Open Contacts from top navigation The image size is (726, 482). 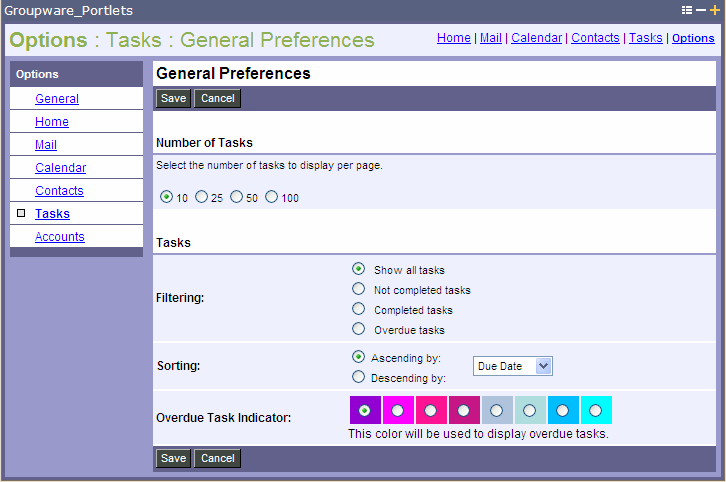[x=595, y=38]
